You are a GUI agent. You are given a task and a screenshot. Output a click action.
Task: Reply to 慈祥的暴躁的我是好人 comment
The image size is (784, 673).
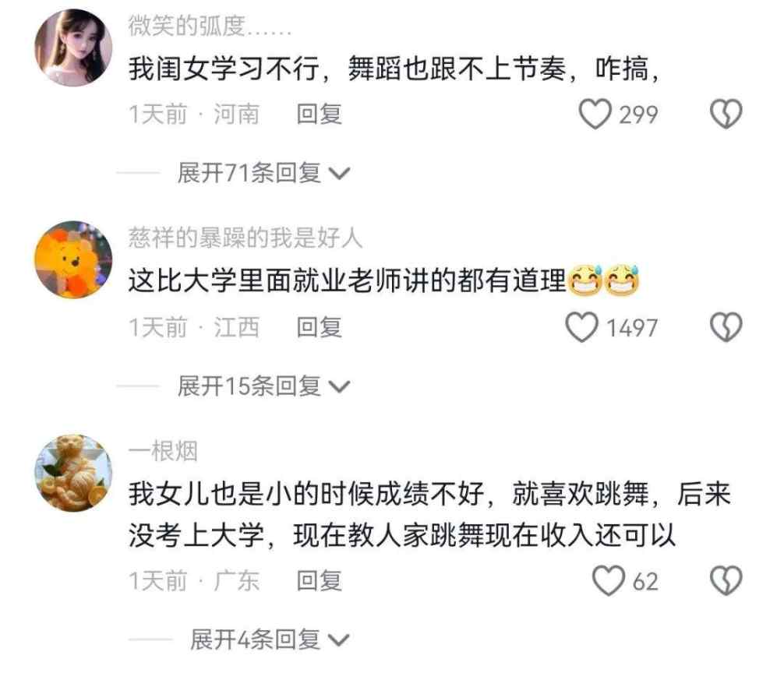(319, 328)
